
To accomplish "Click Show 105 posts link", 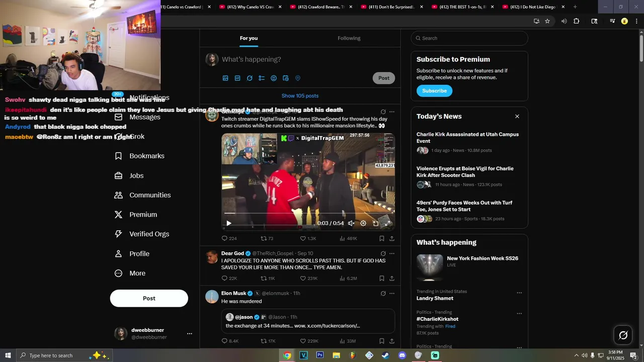I will click(300, 96).
